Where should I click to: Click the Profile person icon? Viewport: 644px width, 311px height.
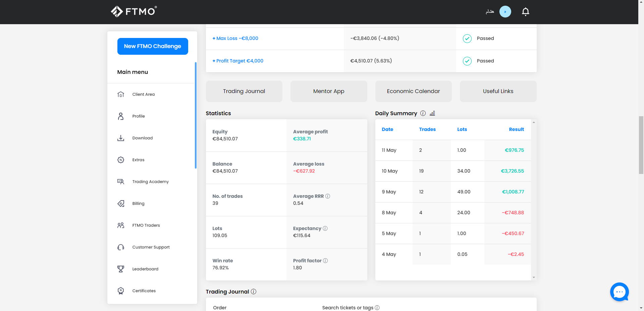tap(121, 116)
